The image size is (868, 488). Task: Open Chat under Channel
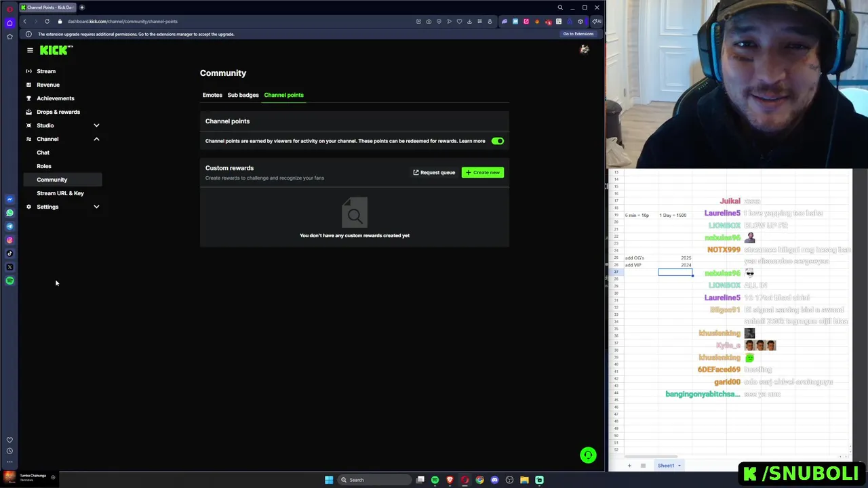[x=43, y=152]
